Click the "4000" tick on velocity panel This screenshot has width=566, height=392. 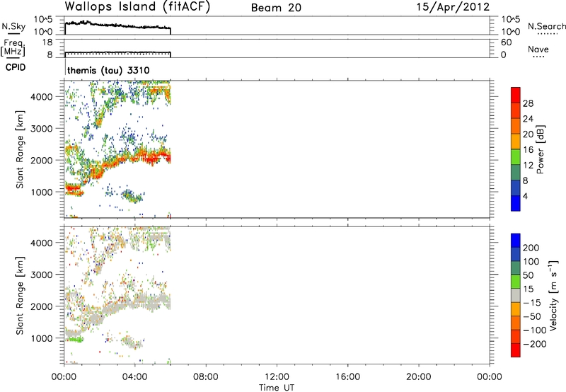(x=42, y=243)
